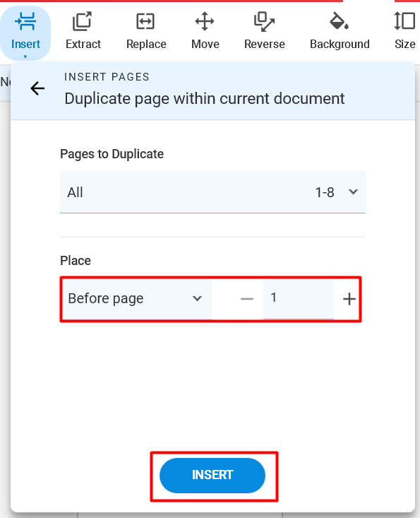Viewport: 420px width, 518px height.
Task: Click the blue INSERT button
Action: (x=212, y=476)
